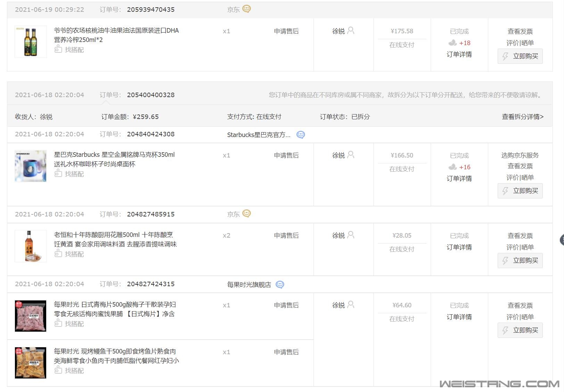Open 订单详情 for ¥64.60 order

[459, 317]
